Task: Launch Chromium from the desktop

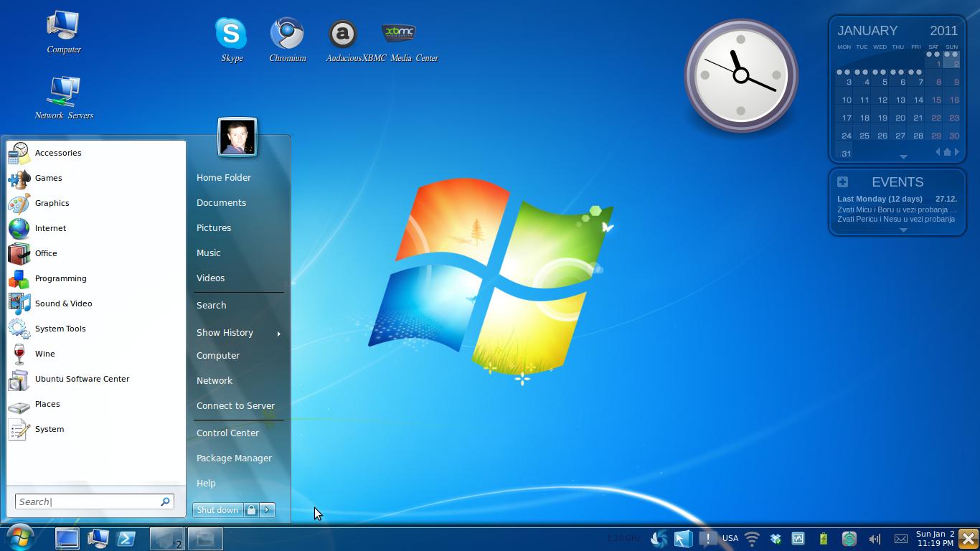Action: tap(287, 39)
